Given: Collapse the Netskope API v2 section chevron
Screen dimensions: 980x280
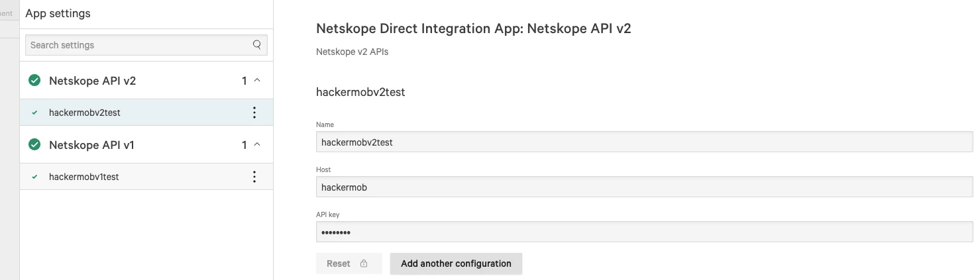Looking at the screenshot, I should point(258,81).
